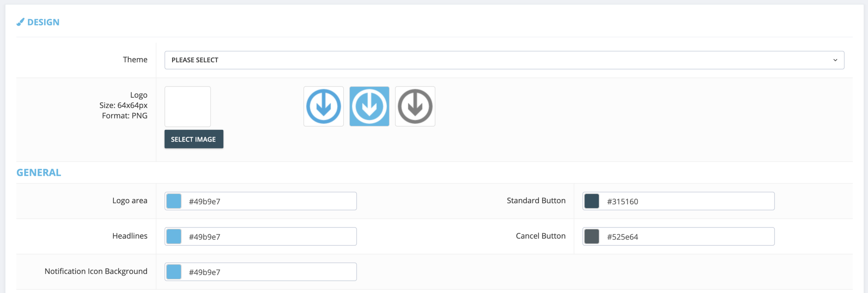Click the paintbrush icon beside DESIGN
868x293 pixels.
[20, 22]
